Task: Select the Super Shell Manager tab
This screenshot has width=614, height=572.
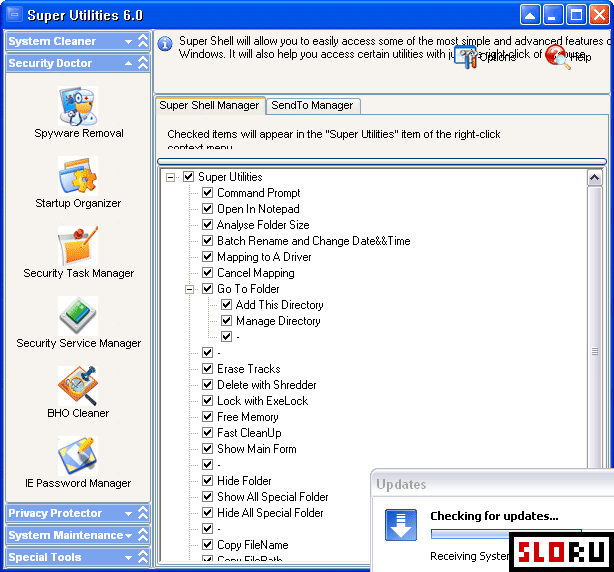Action: 209,105
